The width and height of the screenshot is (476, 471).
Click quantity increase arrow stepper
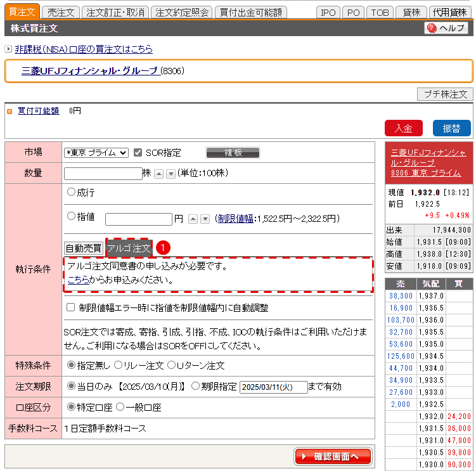coord(159,174)
